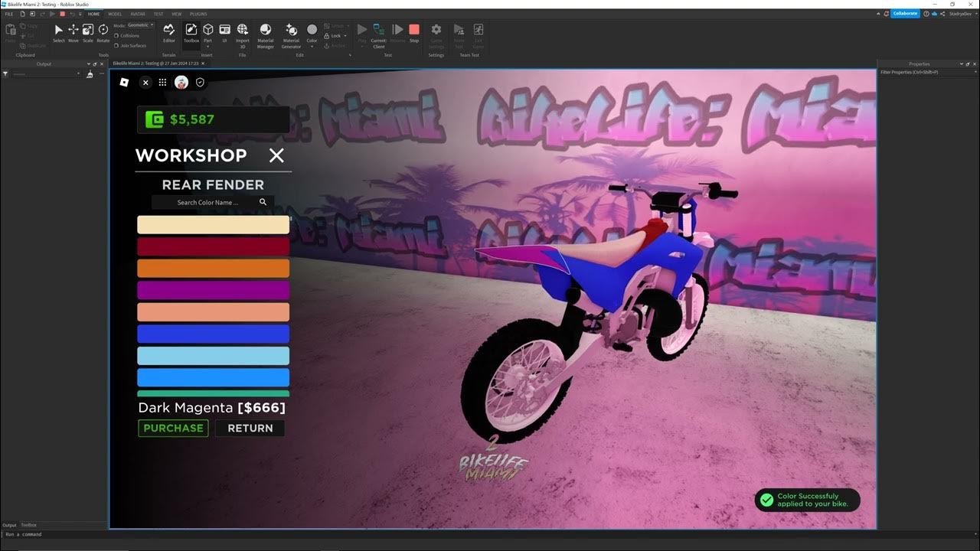Open the StadryxDev account dropdown

click(x=962, y=14)
